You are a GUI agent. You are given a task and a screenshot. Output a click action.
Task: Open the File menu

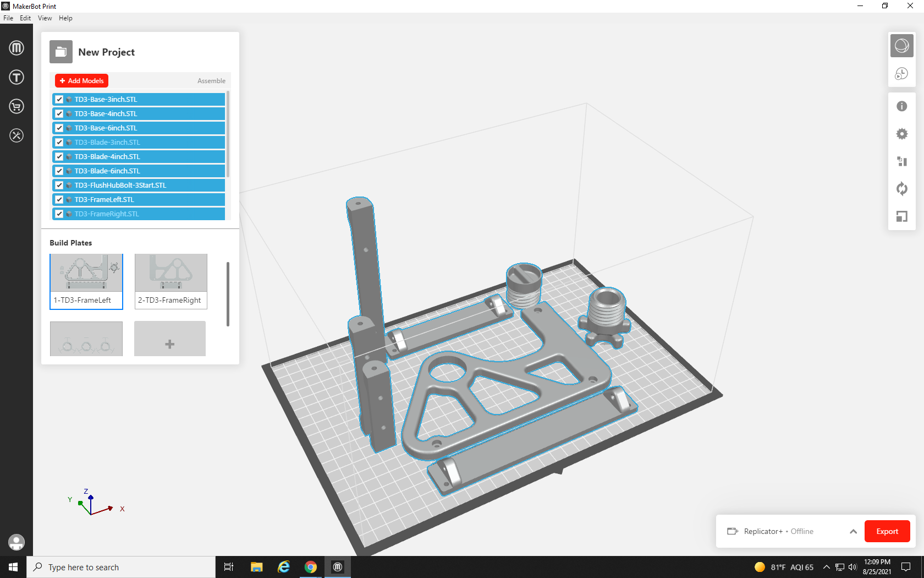[x=8, y=18]
